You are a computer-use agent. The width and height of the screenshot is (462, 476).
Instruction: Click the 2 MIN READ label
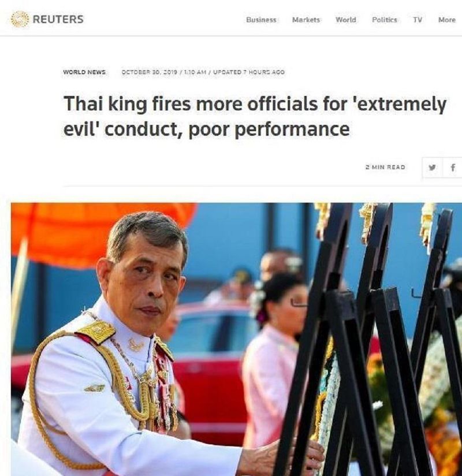pos(385,168)
